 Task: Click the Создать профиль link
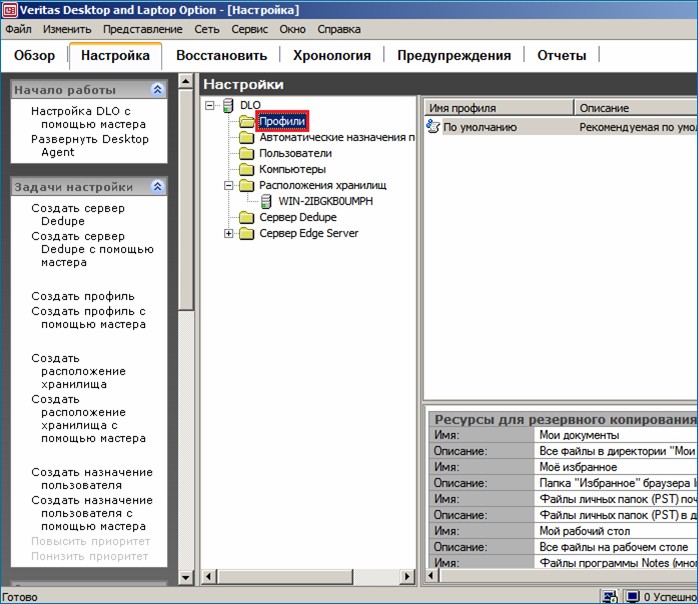click(82, 296)
